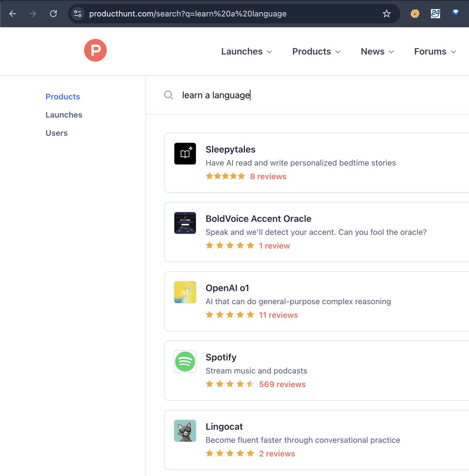Open site information icon in address bar
469x476 pixels.
click(78, 14)
